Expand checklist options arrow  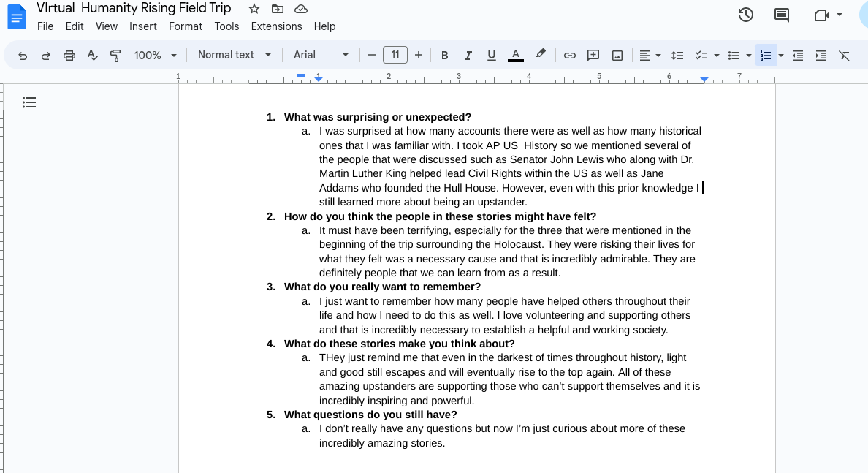tap(716, 56)
